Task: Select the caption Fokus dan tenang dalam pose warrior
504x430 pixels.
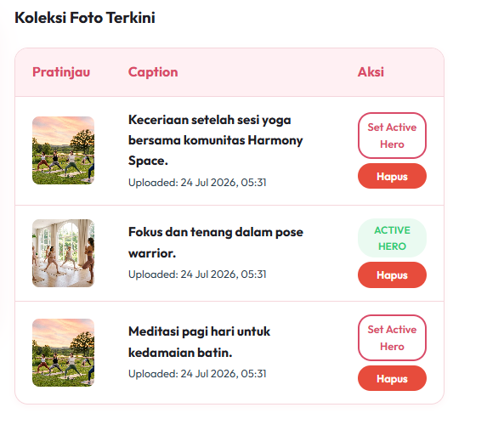Action: click(216, 242)
